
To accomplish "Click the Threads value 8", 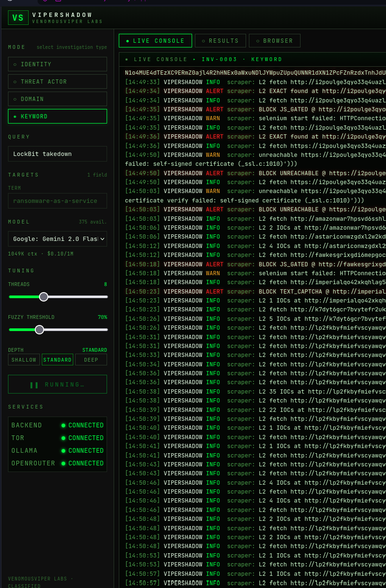I will coord(105,284).
